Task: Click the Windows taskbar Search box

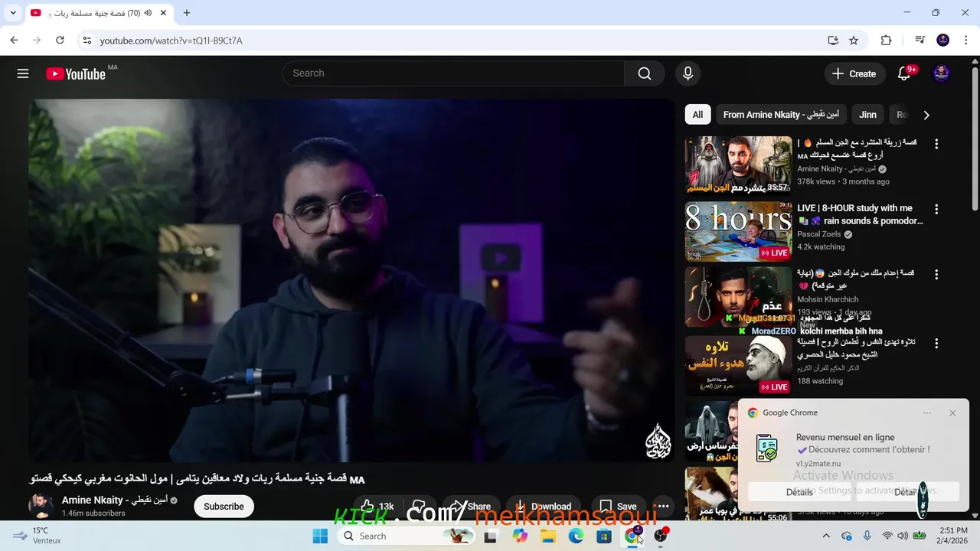Action: (407, 536)
